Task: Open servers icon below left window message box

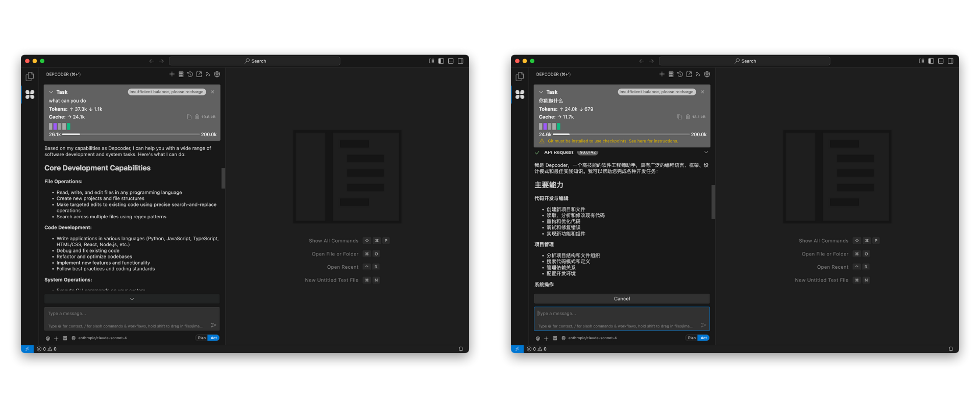Action: (x=65, y=338)
